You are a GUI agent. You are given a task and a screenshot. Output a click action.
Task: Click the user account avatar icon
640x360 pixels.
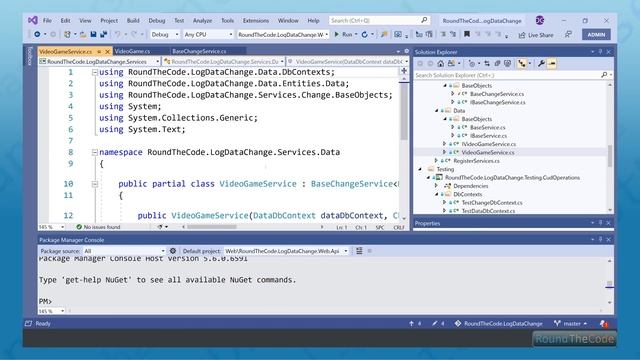click(540, 20)
